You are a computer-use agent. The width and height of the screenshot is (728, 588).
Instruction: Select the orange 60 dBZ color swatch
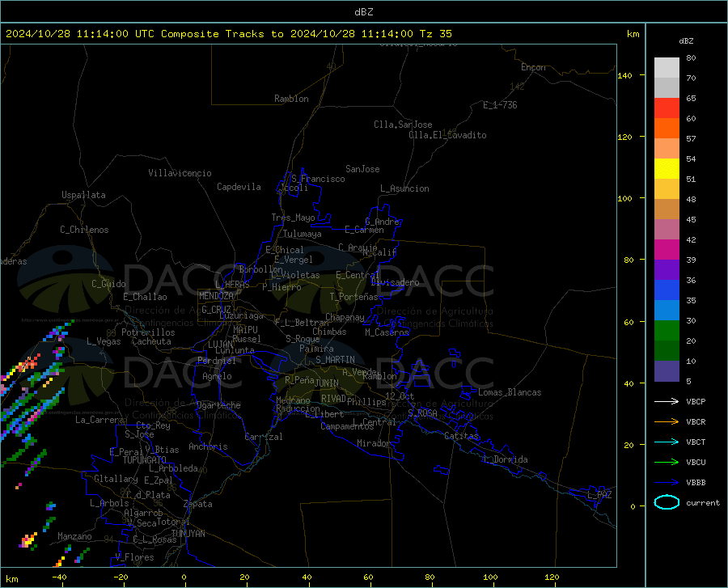coord(667,129)
